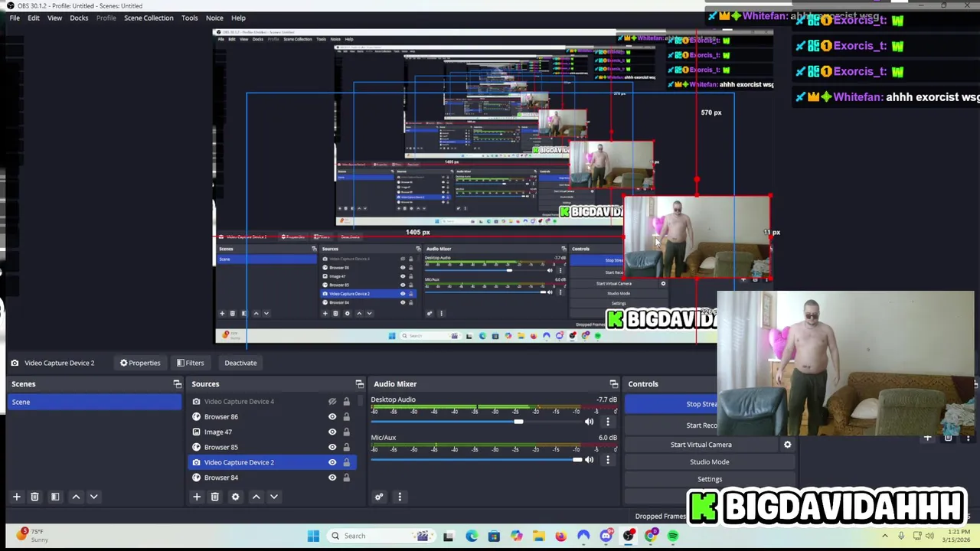Viewport: 980px width, 551px height.
Task: Toggle lock on Video Capture Device 4
Action: (346, 401)
